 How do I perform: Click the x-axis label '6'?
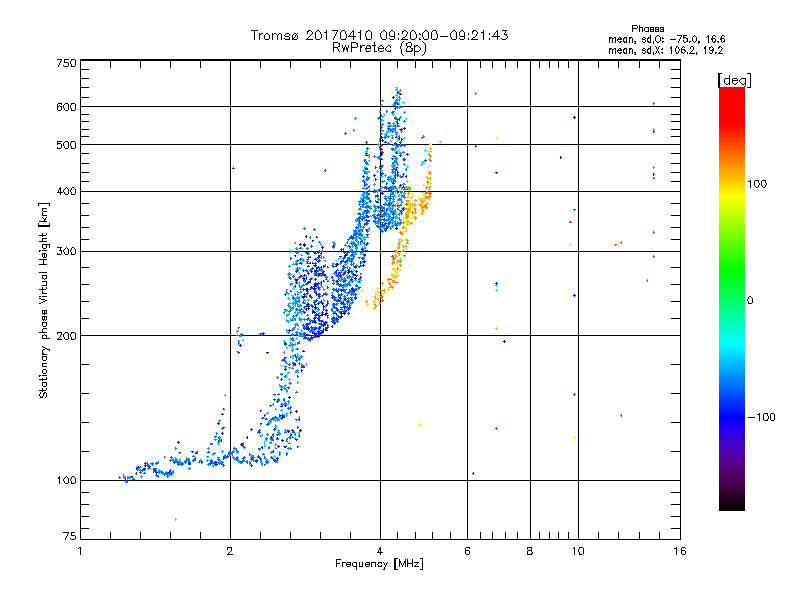467,552
